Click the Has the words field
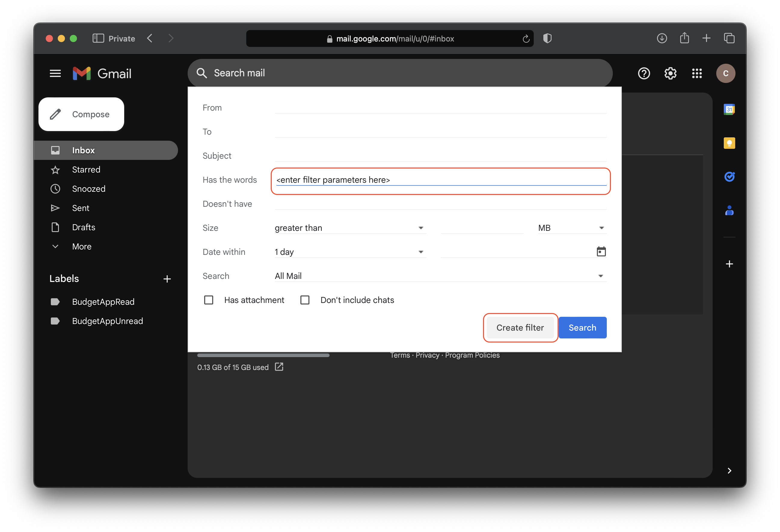Screen dimensions: 780x532 (x=440, y=180)
